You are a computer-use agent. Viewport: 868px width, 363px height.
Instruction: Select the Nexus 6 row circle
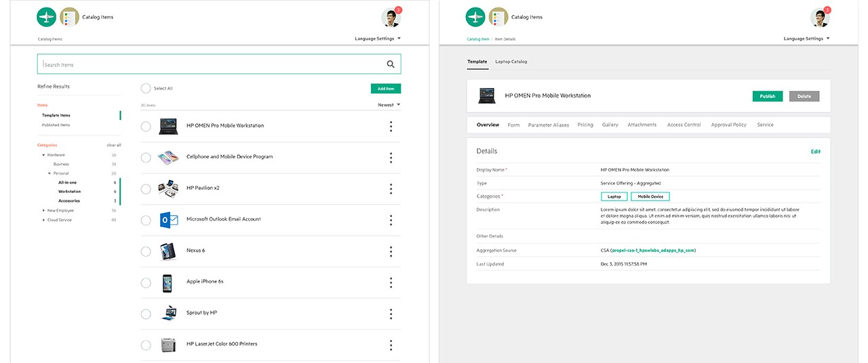coord(146,251)
